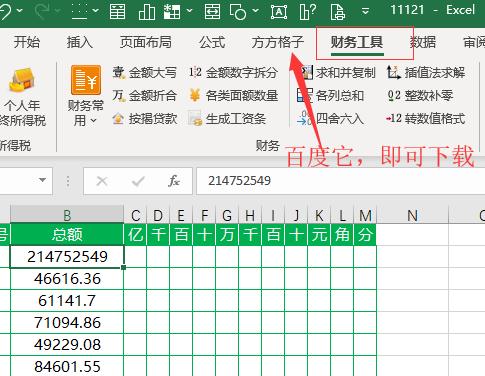Click the formula bar Cancel X button
Image resolution: width=485 pixels, height=376 pixels.
coord(102,181)
